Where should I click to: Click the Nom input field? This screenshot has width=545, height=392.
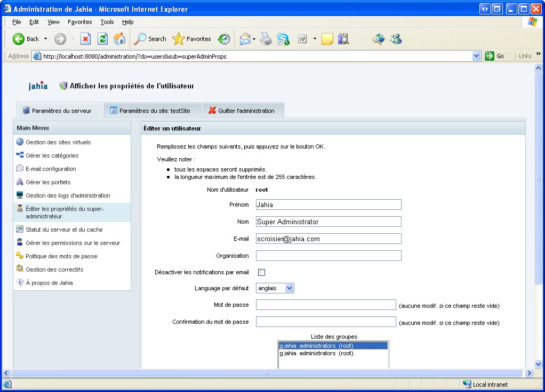328,222
